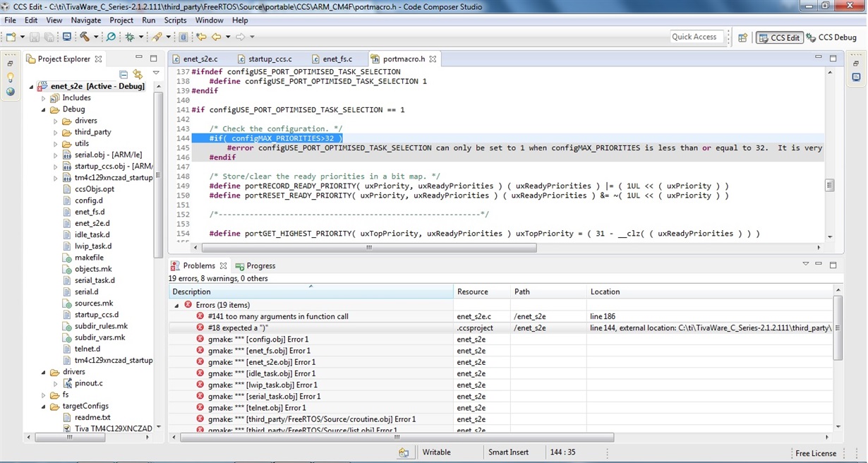868x463 pixels.
Task: Collapse the Debug folder
Action: 44,109
